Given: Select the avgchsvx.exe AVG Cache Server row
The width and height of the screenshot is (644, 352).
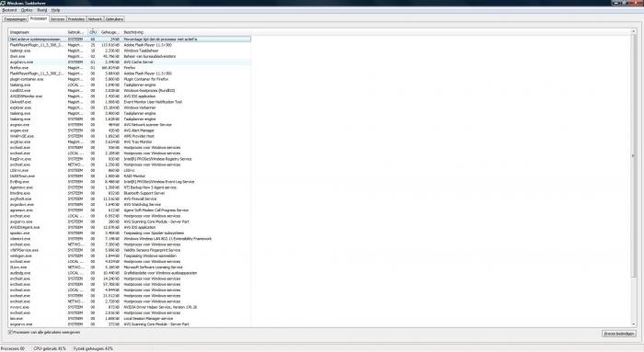Looking at the screenshot, I should pyautogui.click(x=130, y=62).
